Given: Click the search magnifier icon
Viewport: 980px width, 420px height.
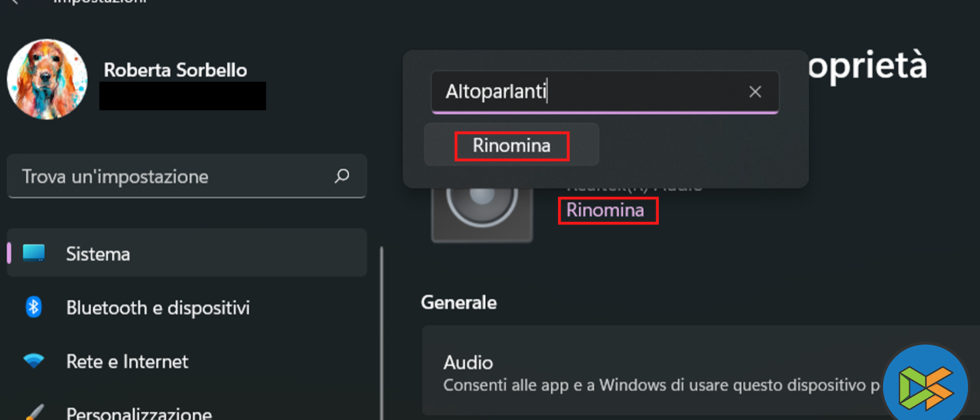Looking at the screenshot, I should [342, 176].
